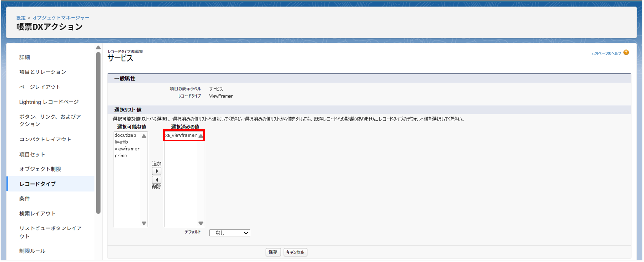
Task: Click the 追加 right-arrow add button
Action: pos(156,171)
